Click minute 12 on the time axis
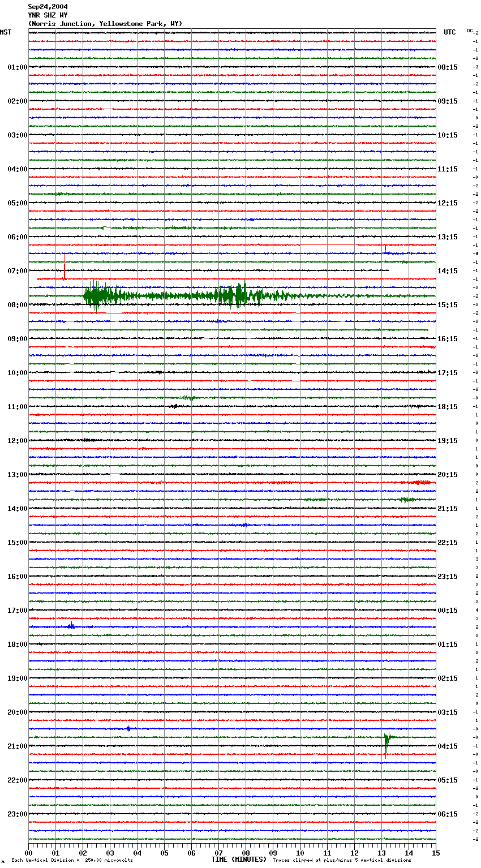The image size is (481, 868). click(x=355, y=853)
